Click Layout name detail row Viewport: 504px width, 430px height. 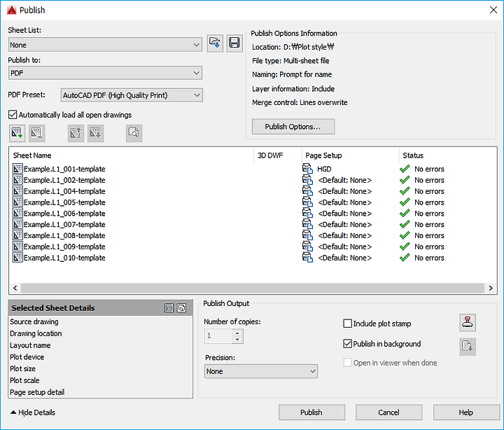pos(100,345)
